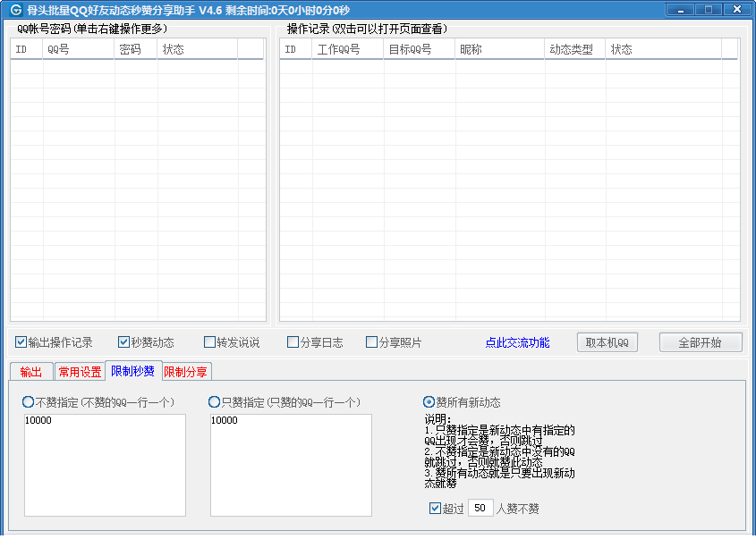Click inside the 只赞指定 QQ list textbox
Image resolution: width=756 pixels, height=556 pixels.
(x=291, y=466)
